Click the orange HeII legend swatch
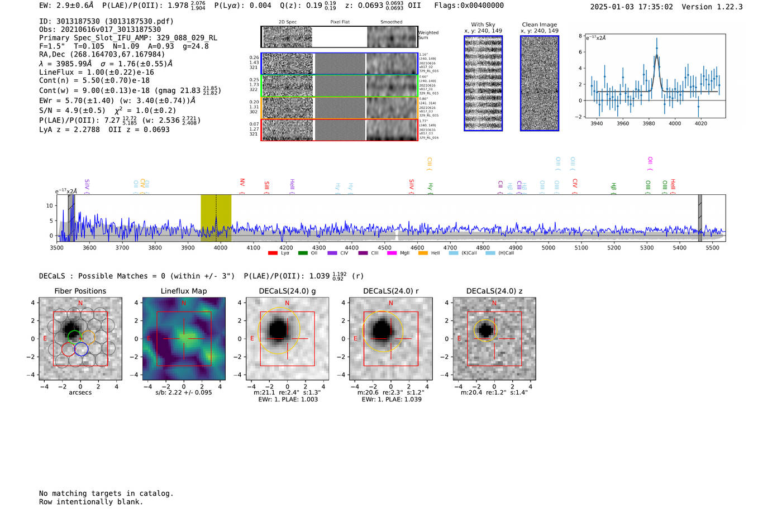The height and width of the screenshot is (532, 782). [x=423, y=253]
